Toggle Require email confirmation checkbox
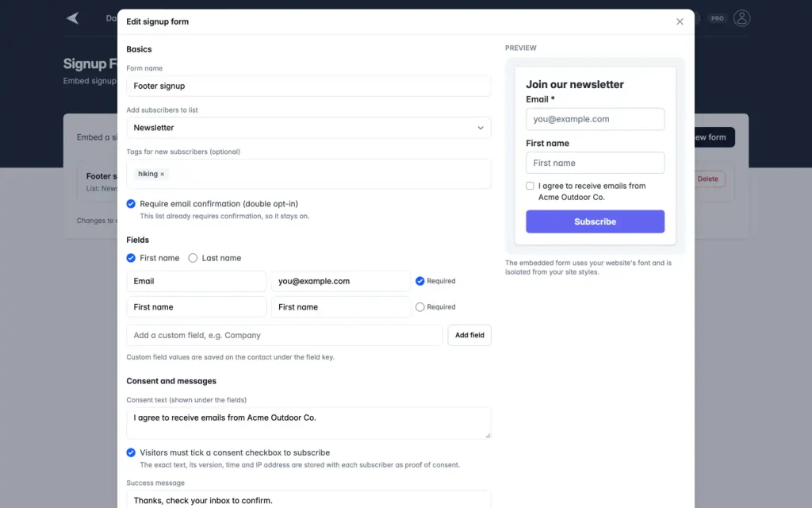This screenshot has height=508, width=812. click(131, 204)
